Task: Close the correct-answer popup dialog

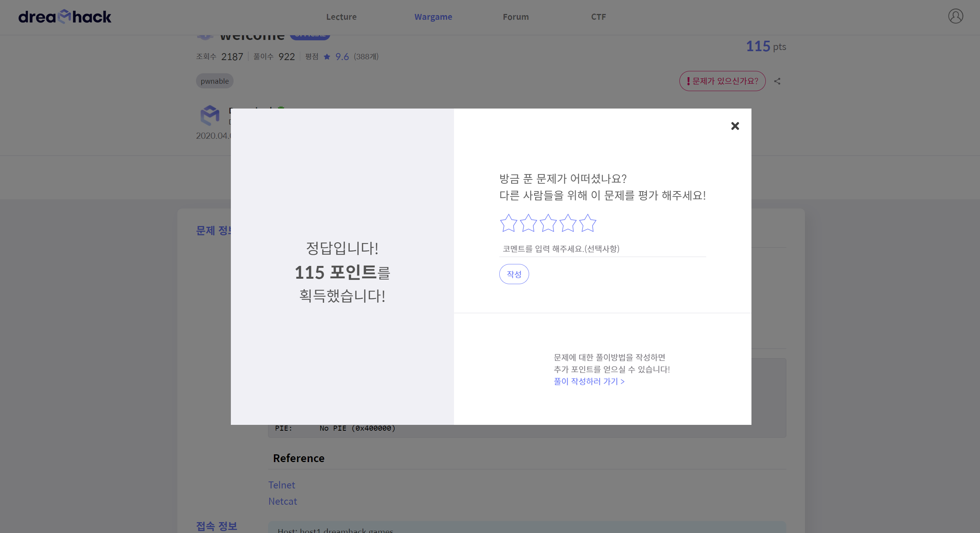Action: point(735,126)
